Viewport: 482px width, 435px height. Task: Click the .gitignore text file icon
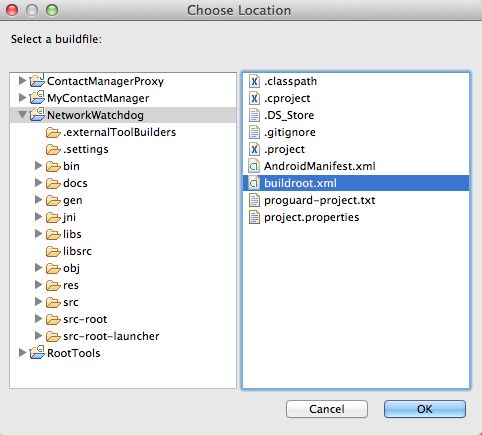point(254,132)
